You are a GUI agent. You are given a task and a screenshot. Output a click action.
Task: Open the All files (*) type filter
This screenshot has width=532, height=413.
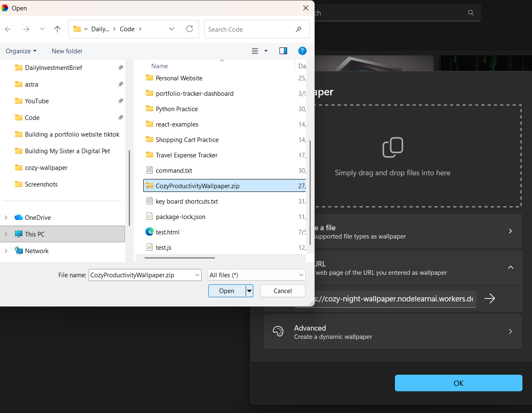click(x=257, y=275)
